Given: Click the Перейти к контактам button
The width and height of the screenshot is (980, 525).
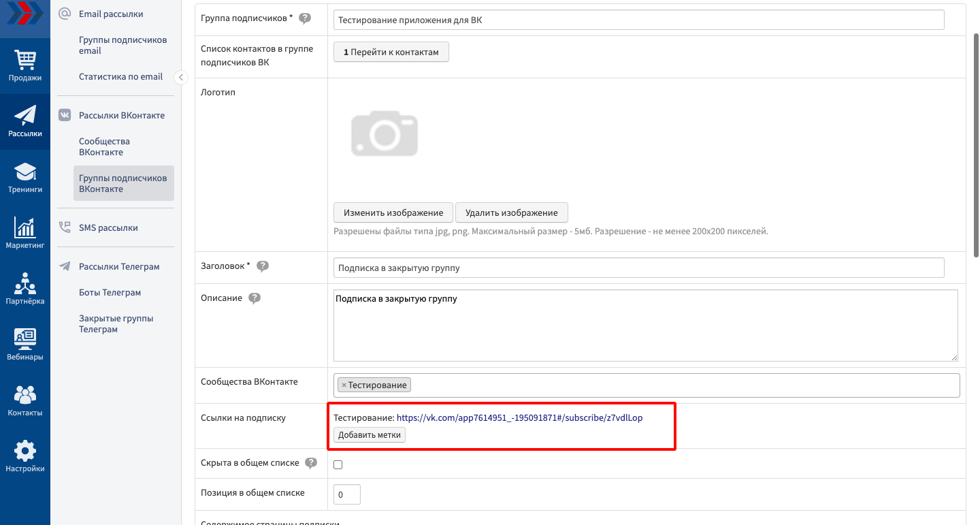Looking at the screenshot, I should [x=391, y=52].
